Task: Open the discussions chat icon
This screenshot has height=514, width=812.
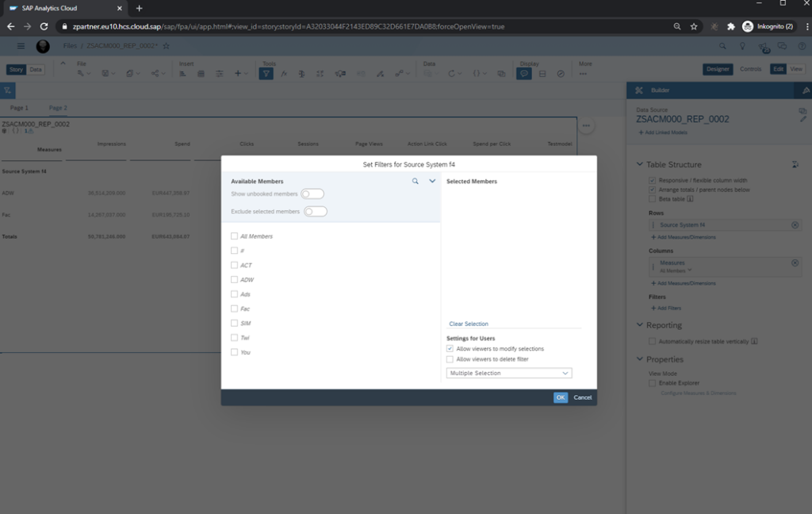Action: pos(783,46)
